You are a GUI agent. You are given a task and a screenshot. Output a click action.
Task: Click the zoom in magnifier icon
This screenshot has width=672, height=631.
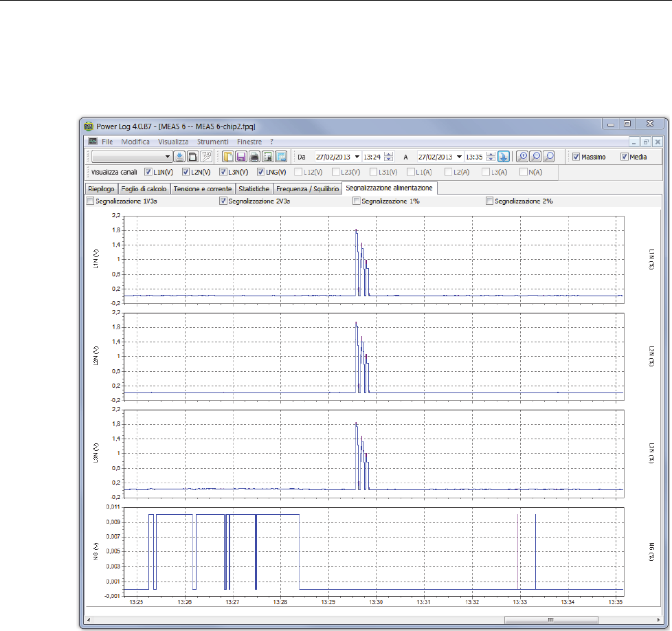click(522, 157)
